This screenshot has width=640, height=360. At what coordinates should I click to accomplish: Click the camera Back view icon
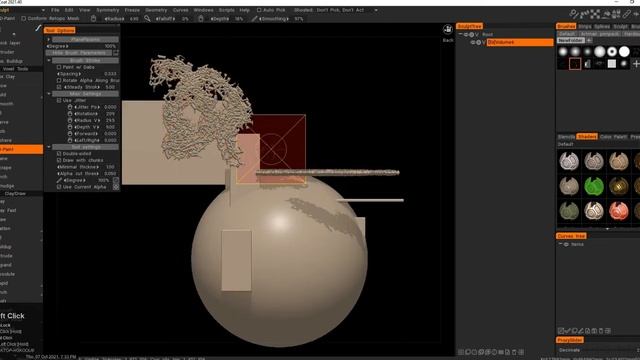tap(448, 30)
